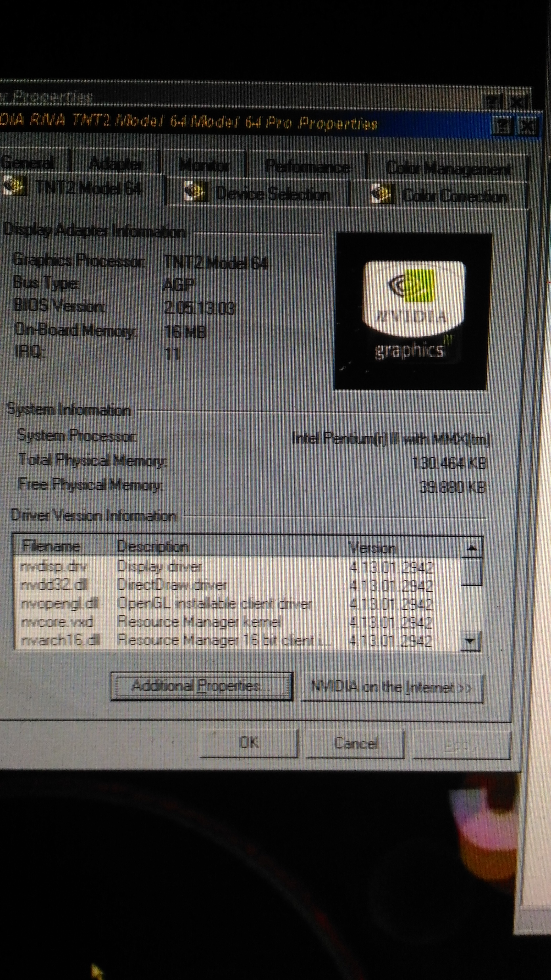Screen dimensions: 551x980
Task: Select the nvdisp.drv driver row
Action: (x=238, y=567)
